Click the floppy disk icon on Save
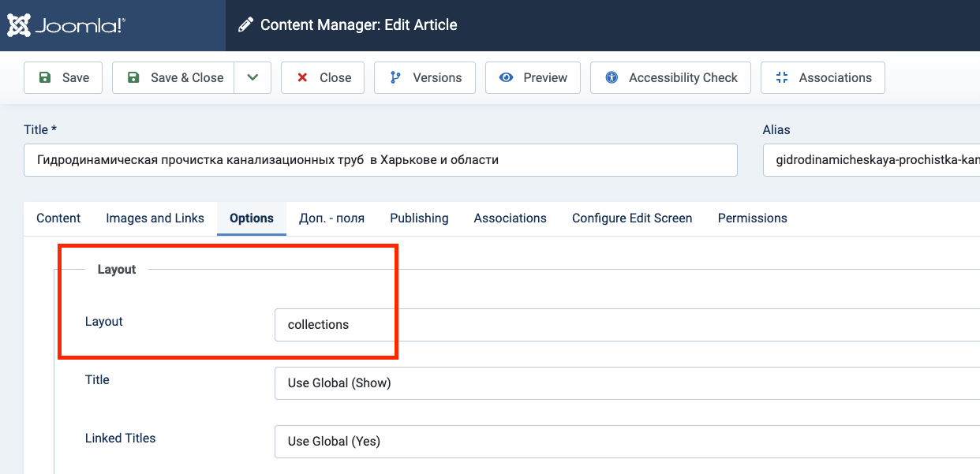 tap(45, 77)
